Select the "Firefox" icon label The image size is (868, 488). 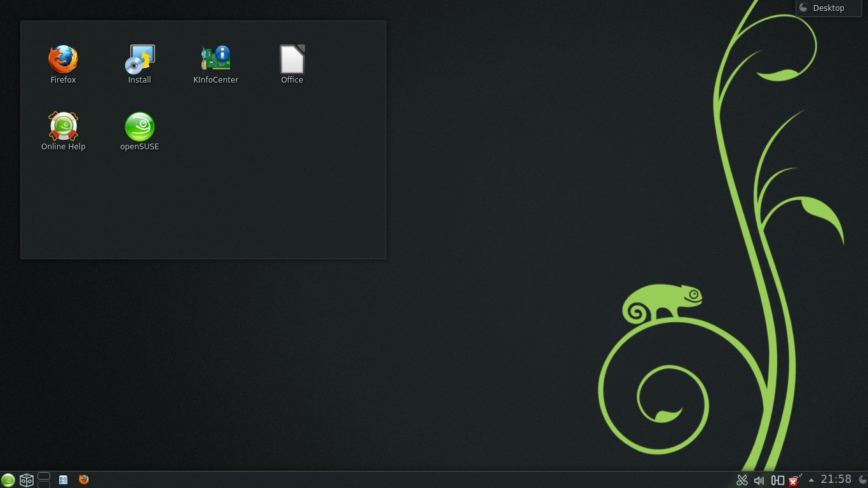click(x=64, y=80)
